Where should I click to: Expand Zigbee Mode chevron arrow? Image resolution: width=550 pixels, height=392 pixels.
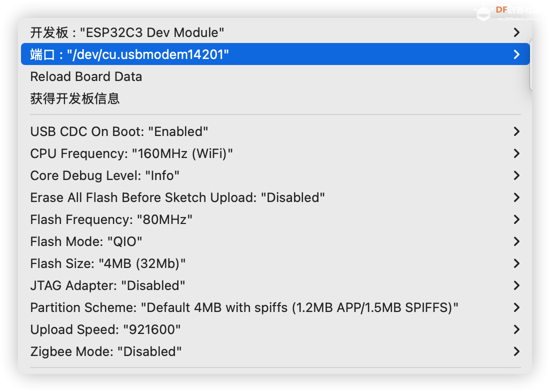click(x=516, y=351)
